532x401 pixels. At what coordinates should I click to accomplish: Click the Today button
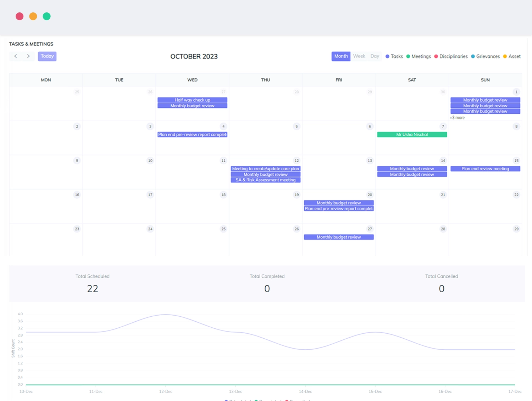(x=47, y=56)
